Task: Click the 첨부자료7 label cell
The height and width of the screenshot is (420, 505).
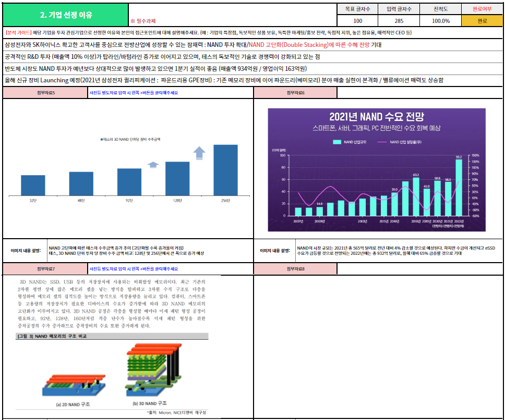Action: tap(45, 269)
